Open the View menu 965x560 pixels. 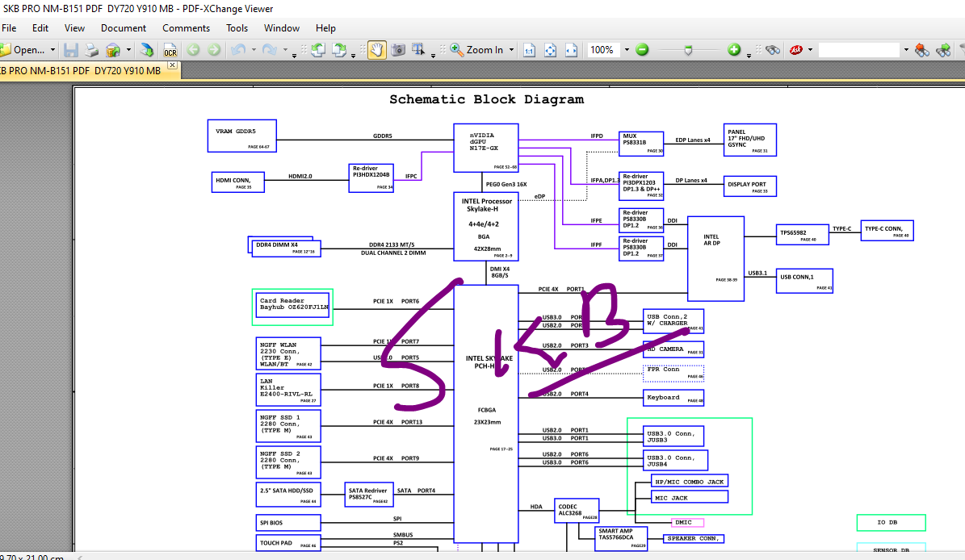[x=74, y=28]
